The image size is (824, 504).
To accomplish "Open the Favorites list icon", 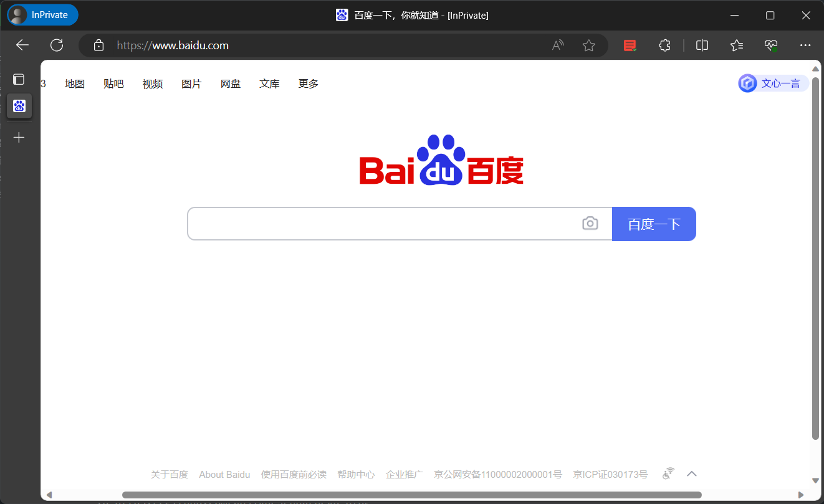I will [x=737, y=45].
